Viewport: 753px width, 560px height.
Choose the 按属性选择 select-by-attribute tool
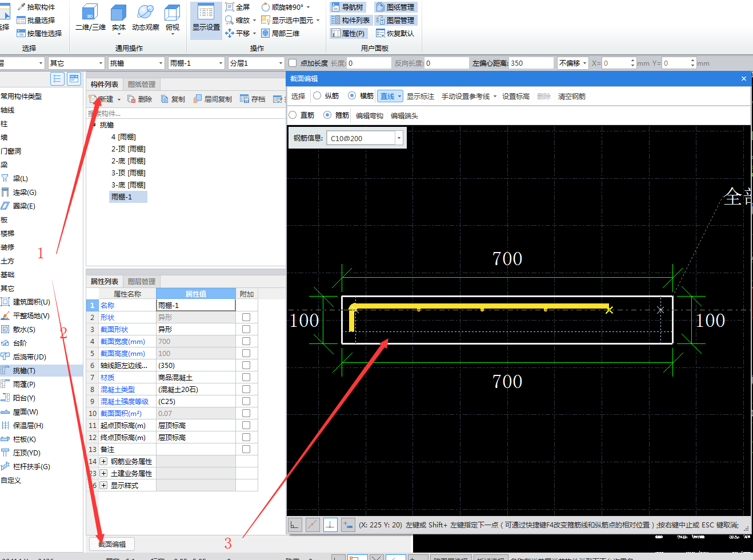39,33
